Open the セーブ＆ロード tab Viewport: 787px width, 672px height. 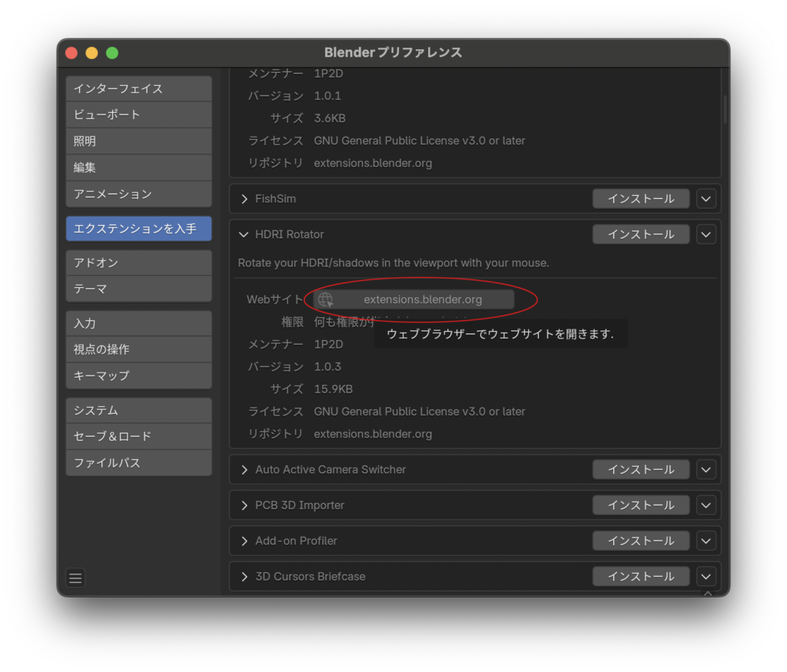(x=138, y=437)
